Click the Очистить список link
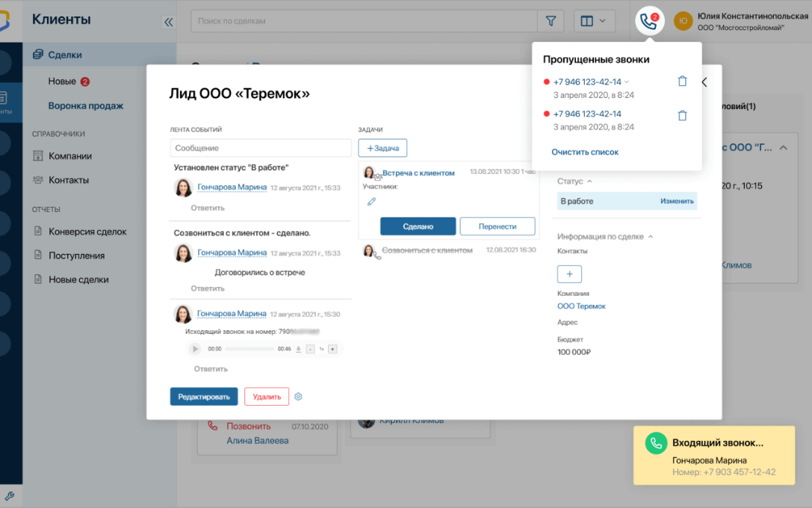Image resolution: width=812 pixels, height=508 pixels. tap(585, 152)
